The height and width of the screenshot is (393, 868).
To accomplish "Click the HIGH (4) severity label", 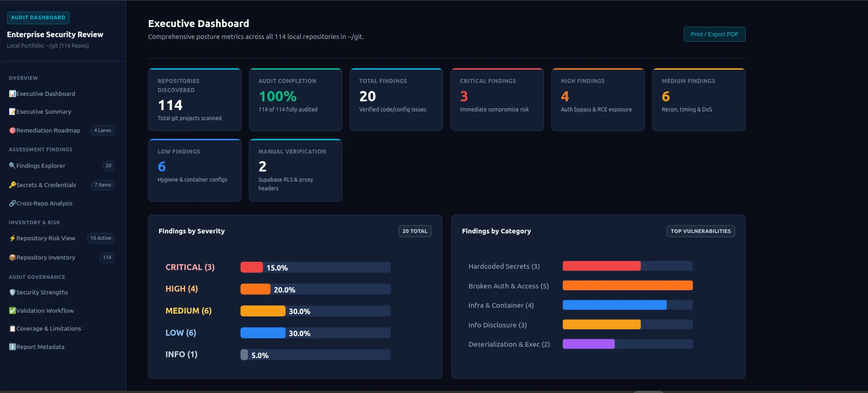I will [181, 289].
